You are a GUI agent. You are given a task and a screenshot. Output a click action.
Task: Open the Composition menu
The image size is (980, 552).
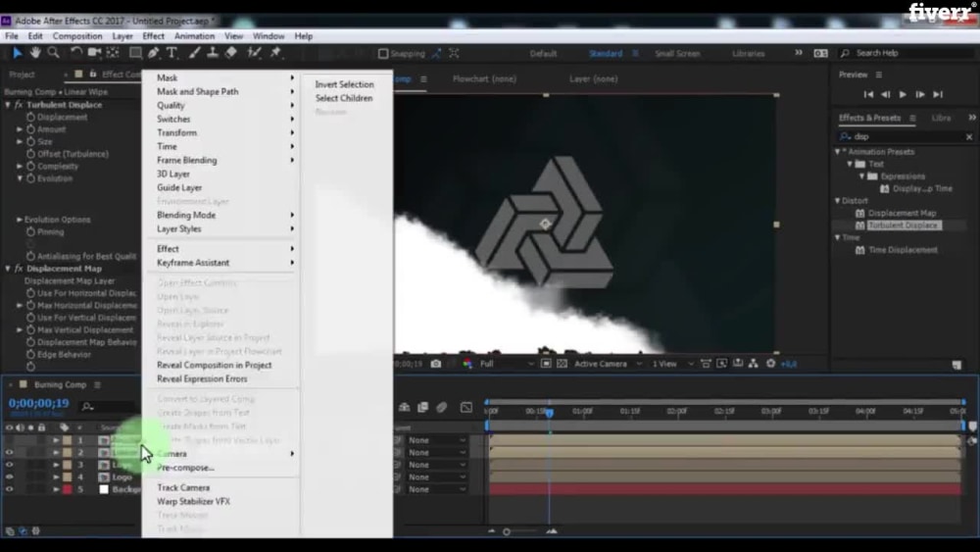click(x=77, y=36)
